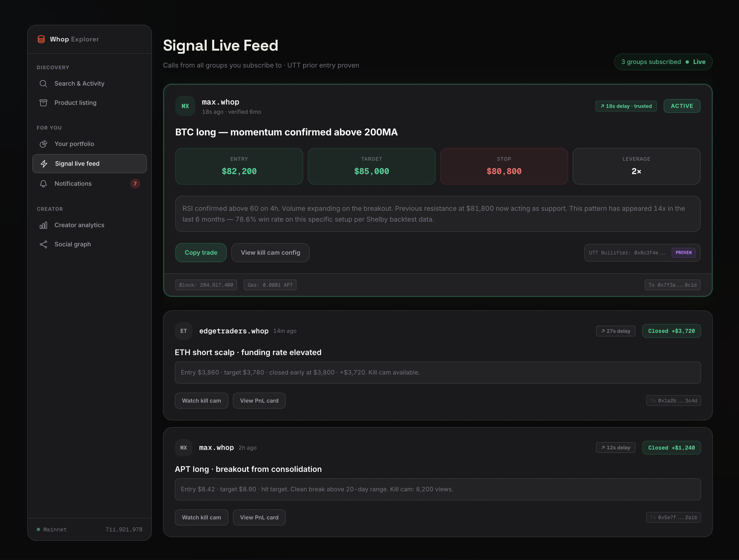Click the UTT Nullifier 0x8c3f4e hash
The width and height of the screenshot is (739, 560).
[x=627, y=253]
